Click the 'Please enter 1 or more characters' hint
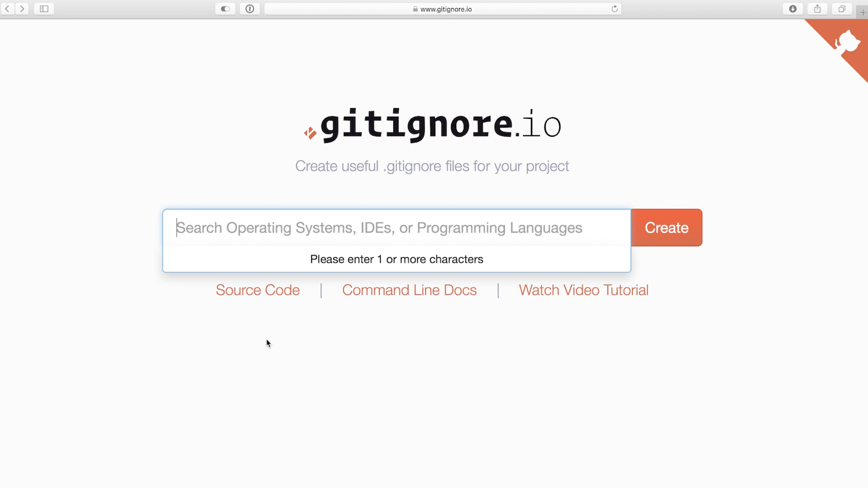Screen dimensions: 868x488 [397, 259]
